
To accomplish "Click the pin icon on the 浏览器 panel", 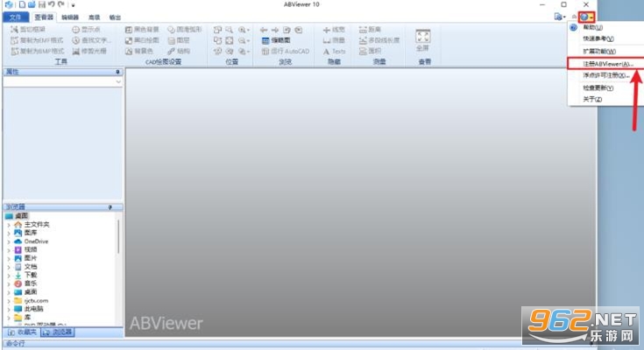I will click(x=110, y=207).
